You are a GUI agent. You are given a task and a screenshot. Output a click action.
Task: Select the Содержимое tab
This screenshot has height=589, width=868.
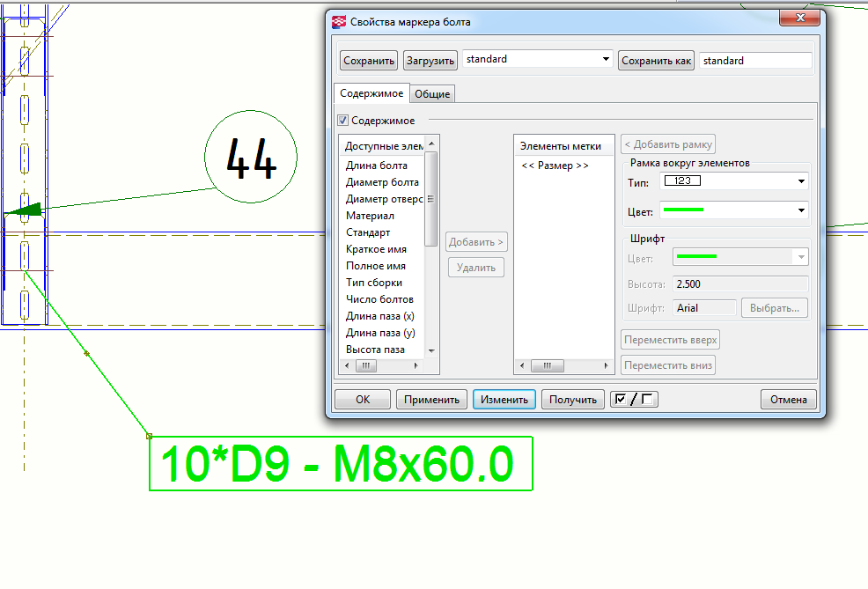click(x=371, y=93)
